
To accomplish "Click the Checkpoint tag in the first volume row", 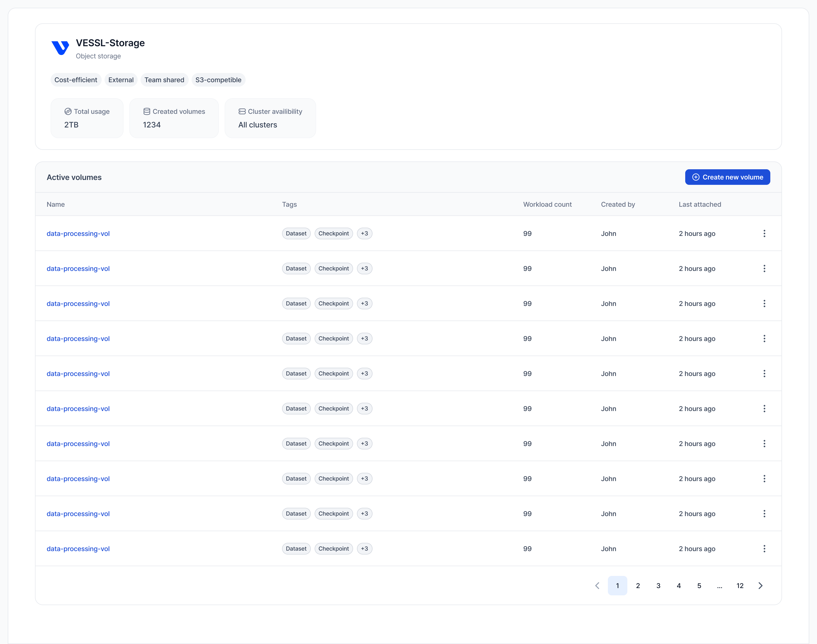I will click(x=334, y=233).
